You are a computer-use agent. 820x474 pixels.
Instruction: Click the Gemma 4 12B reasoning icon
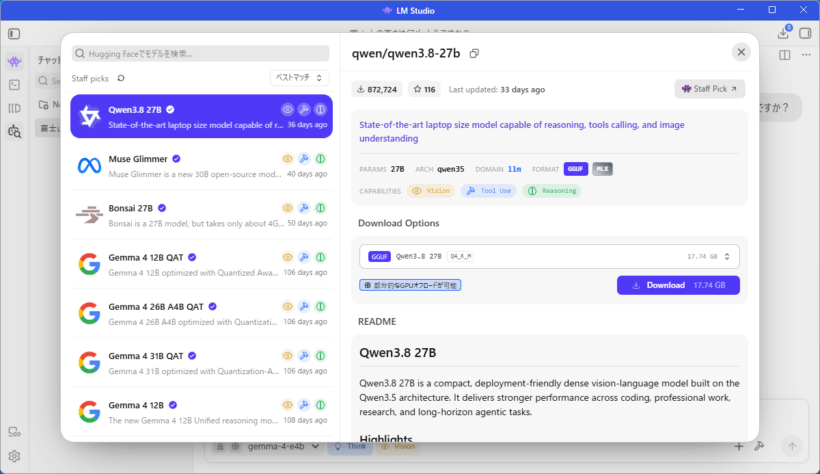(321, 405)
